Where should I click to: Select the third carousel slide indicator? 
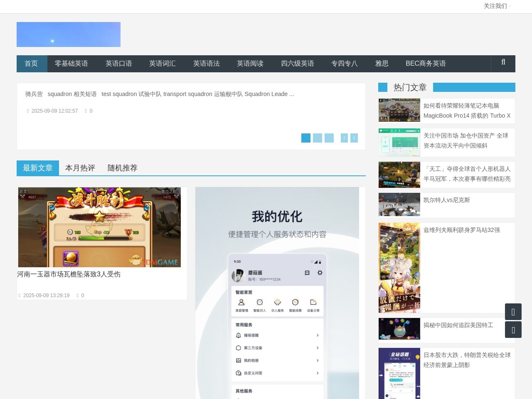point(329,138)
